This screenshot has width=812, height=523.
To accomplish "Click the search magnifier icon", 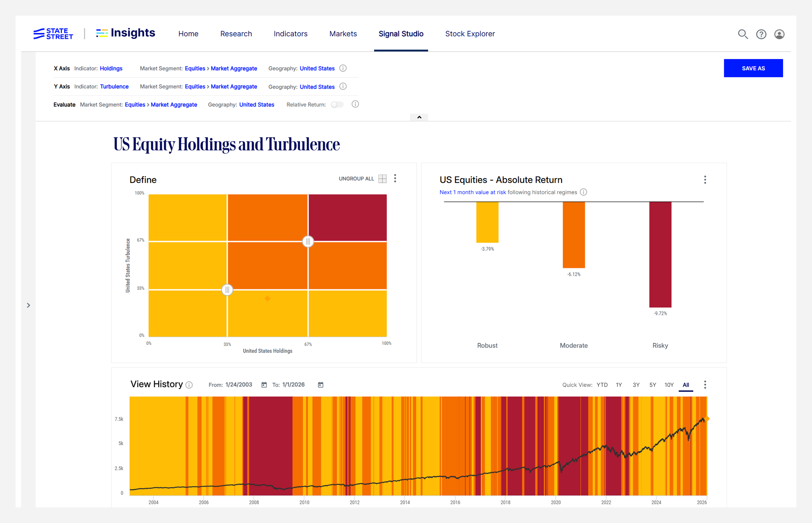I will [x=743, y=34].
